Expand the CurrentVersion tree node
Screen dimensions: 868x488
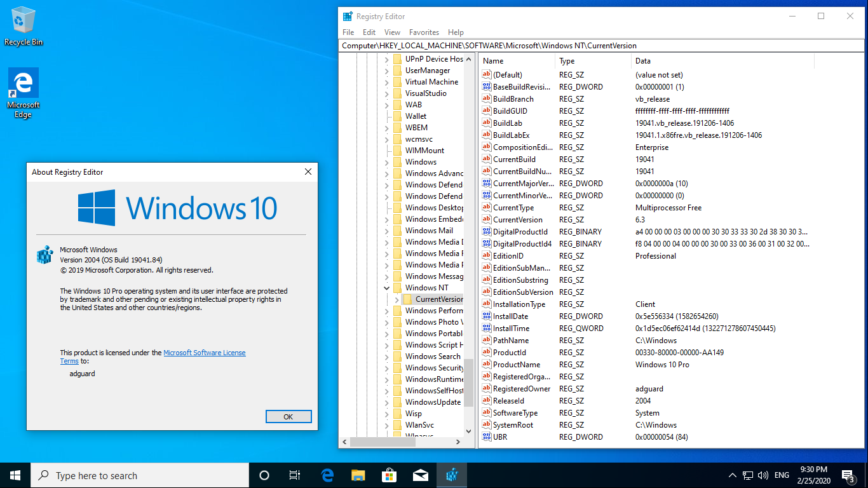click(397, 299)
